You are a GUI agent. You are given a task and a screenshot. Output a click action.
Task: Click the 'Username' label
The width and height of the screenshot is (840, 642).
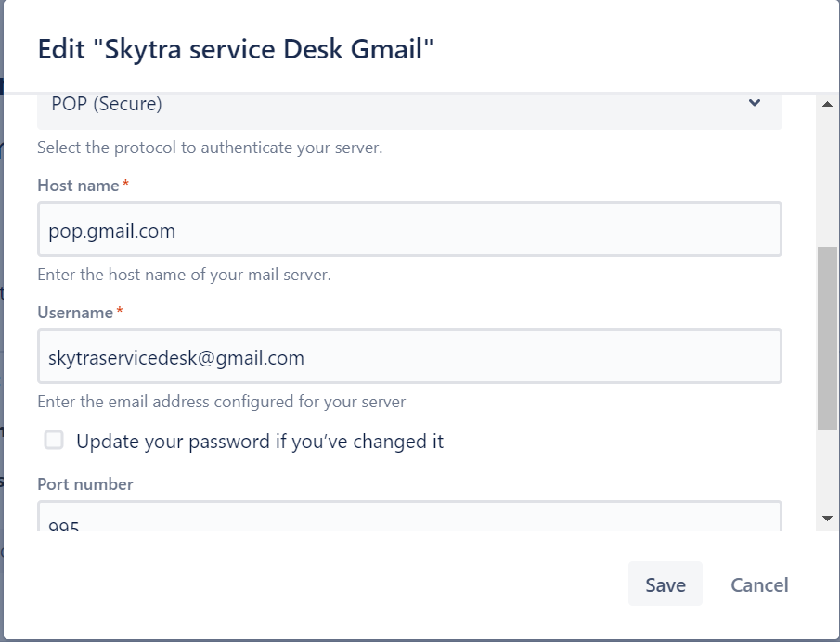pyautogui.click(x=75, y=312)
